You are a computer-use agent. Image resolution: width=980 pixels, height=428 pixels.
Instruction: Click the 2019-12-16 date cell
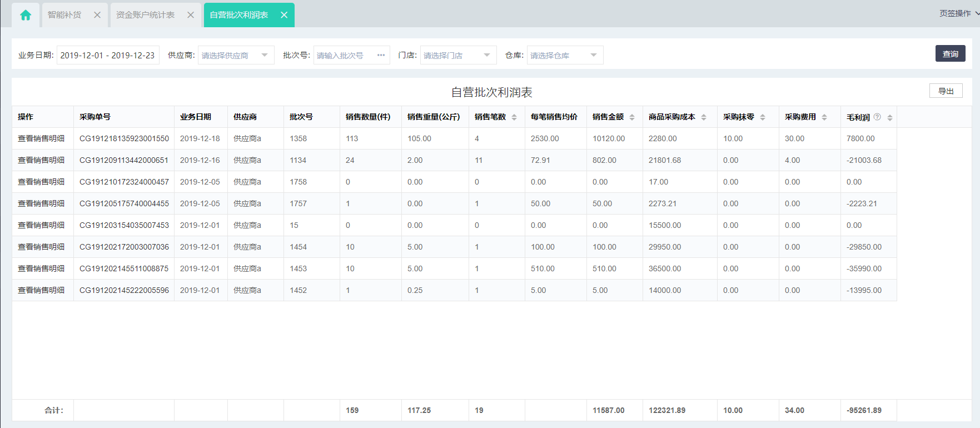pyautogui.click(x=200, y=160)
